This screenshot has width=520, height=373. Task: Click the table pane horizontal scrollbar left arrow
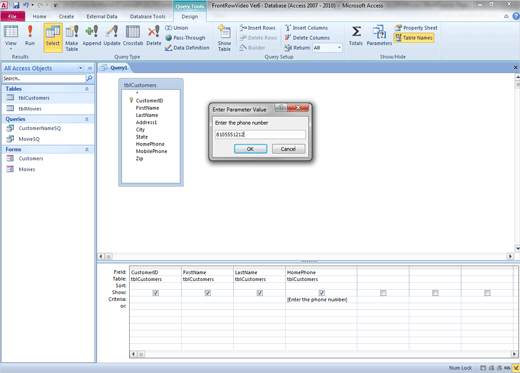[101, 256]
